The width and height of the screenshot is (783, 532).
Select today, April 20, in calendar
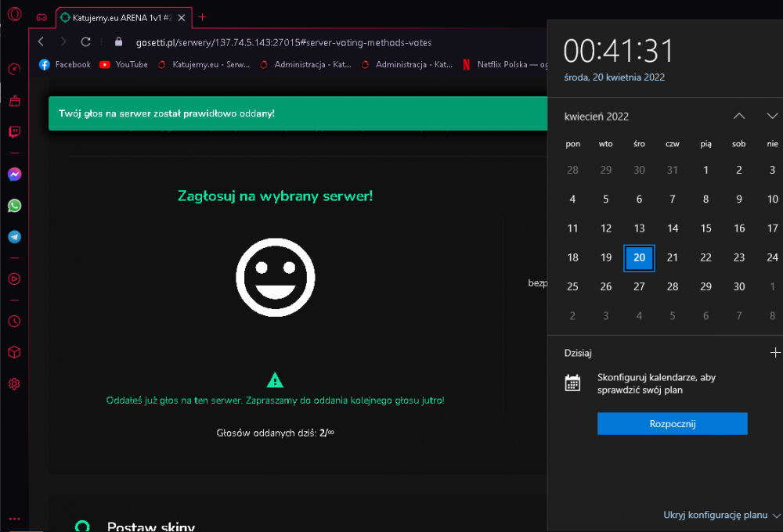pyautogui.click(x=639, y=257)
